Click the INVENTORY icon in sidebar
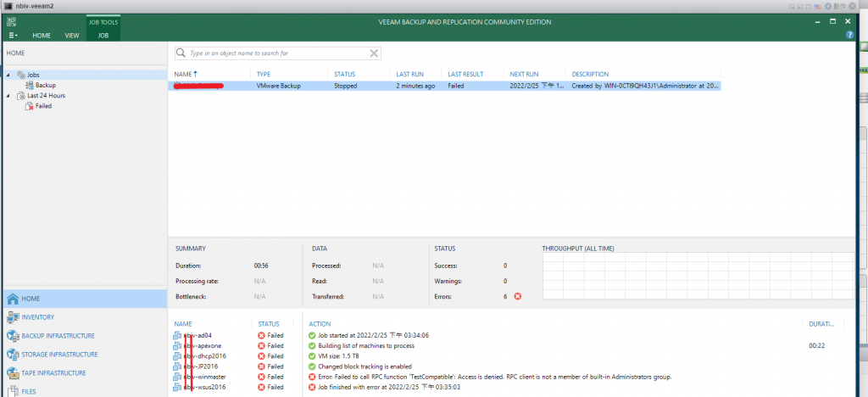Image resolution: width=868 pixels, height=397 pixels. (x=12, y=317)
